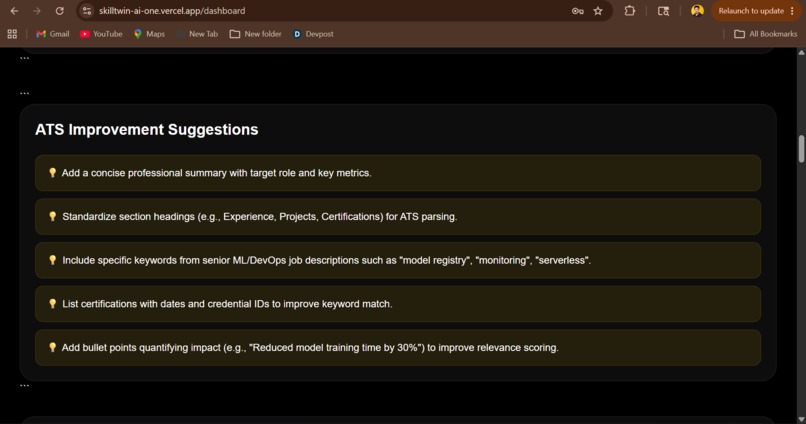The image size is (806, 424).
Task: Click the ATS Improvement Suggestions heading
Action: click(146, 130)
